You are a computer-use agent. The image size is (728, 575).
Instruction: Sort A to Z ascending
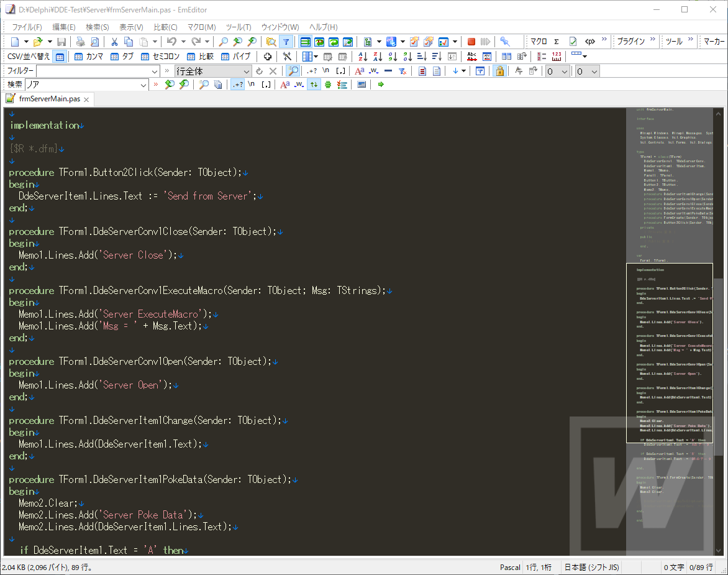coord(363,57)
